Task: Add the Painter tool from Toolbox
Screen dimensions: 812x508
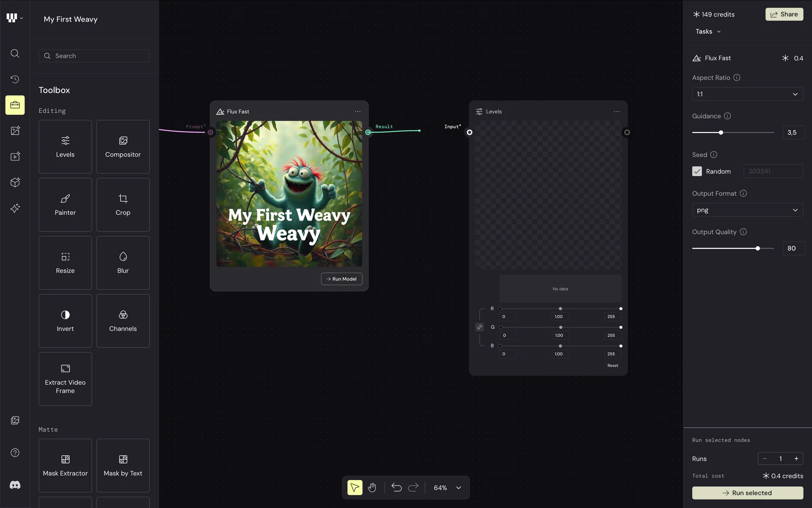Action: [x=65, y=205]
